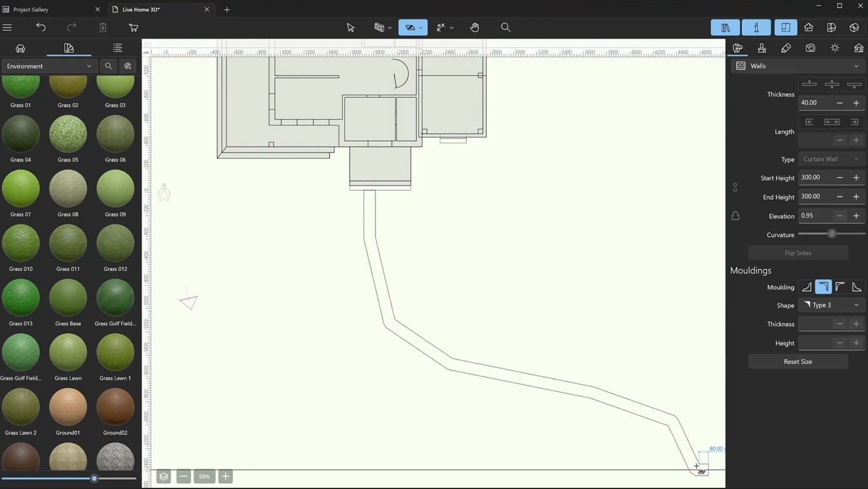Open the materials library tab
The height and width of the screenshot is (489, 868).
(x=69, y=48)
